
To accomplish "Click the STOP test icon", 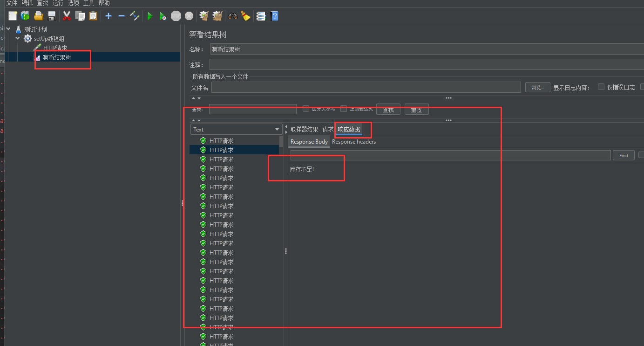I will (x=176, y=16).
